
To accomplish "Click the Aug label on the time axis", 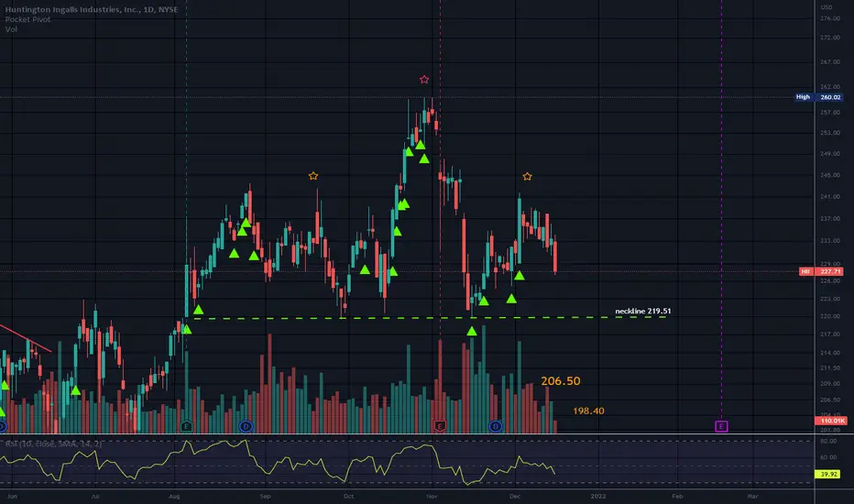I will point(174,497).
